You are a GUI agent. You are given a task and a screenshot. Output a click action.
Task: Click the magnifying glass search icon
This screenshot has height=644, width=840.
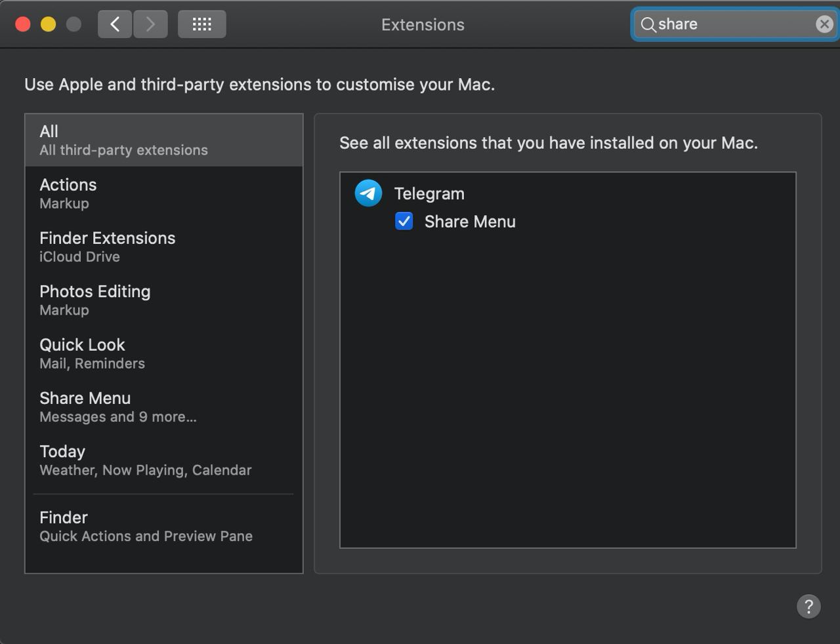click(648, 25)
